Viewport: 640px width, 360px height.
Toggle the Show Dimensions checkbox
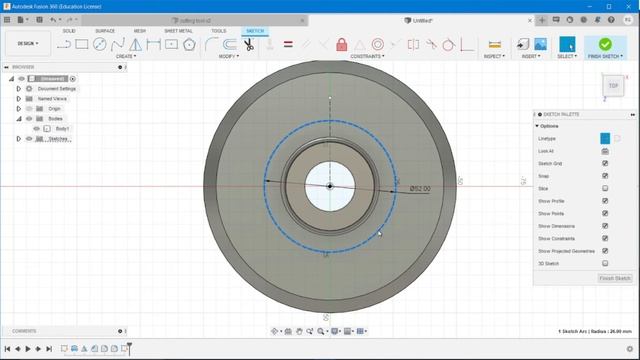(605, 226)
